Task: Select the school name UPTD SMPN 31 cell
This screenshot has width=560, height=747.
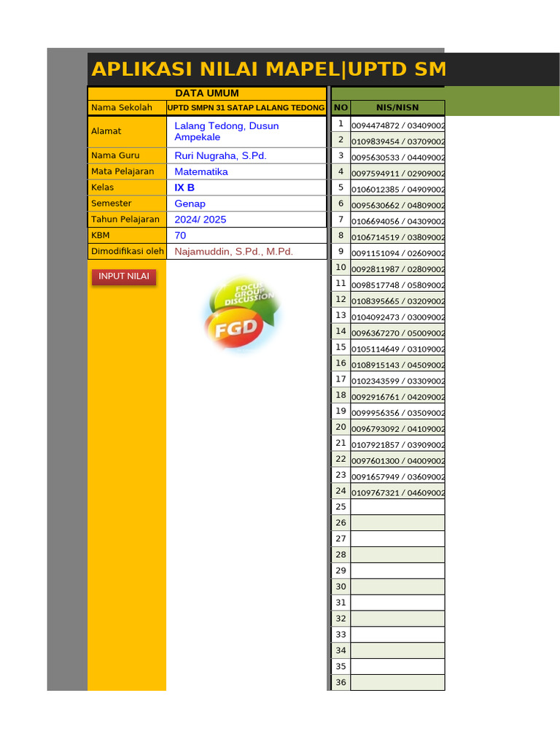Action: [246, 108]
